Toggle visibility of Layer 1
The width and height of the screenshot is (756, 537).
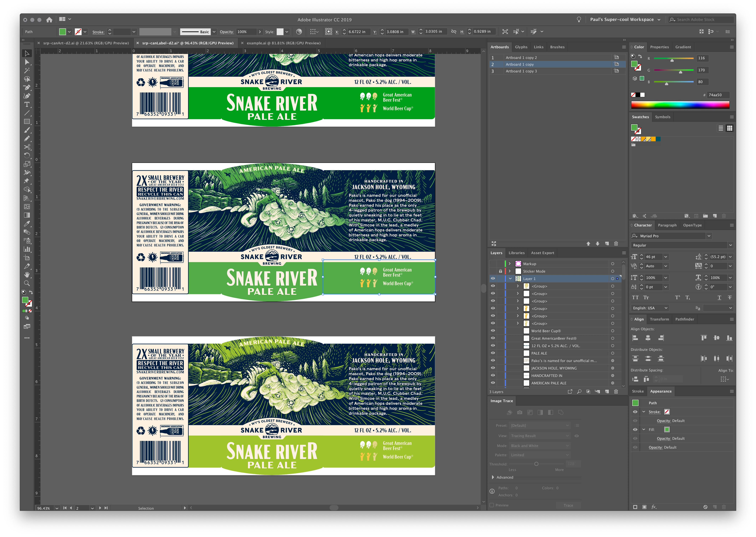pyautogui.click(x=493, y=279)
